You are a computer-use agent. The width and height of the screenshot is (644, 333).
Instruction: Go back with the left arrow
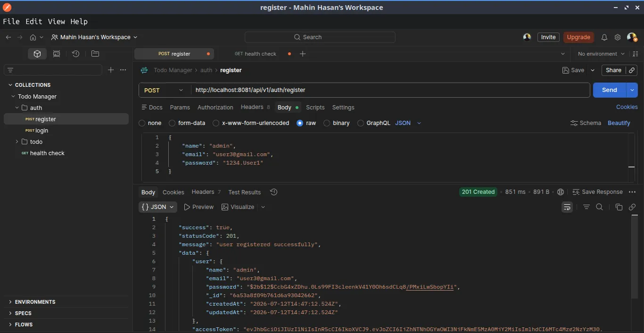[x=8, y=37]
